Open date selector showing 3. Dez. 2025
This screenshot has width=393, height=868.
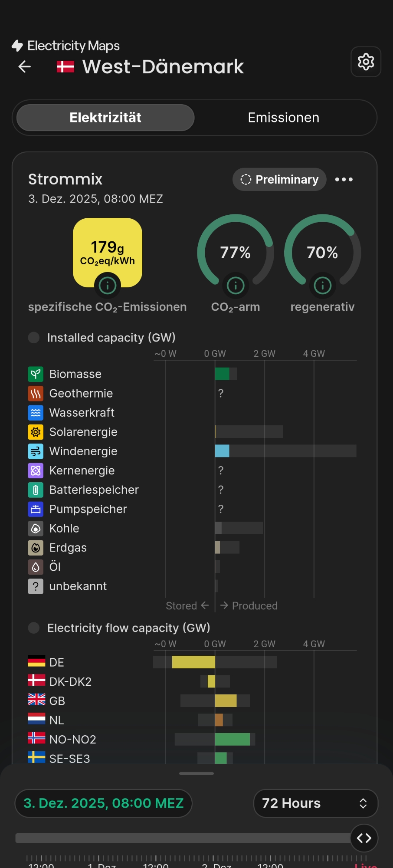click(104, 803)
